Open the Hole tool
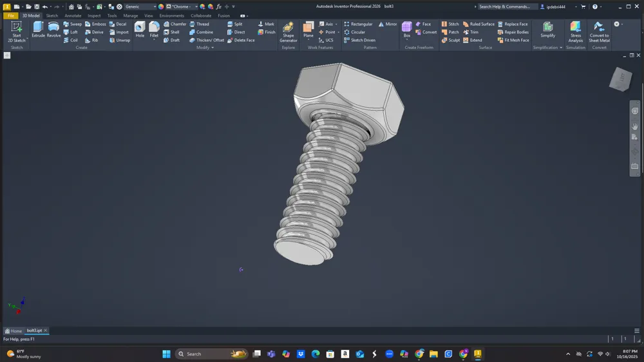The width and height of the screenshot is (644, 362). (x=140, y=30)
